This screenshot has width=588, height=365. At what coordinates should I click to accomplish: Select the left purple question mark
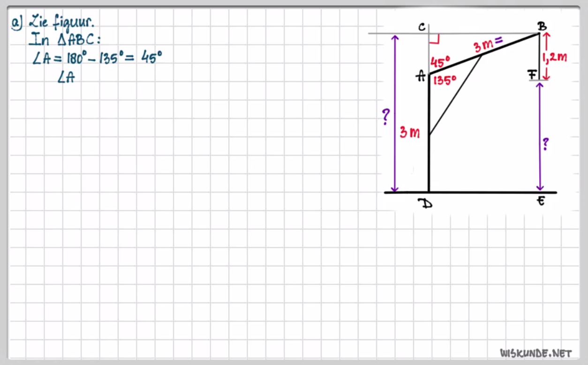(x=385, y=117)
